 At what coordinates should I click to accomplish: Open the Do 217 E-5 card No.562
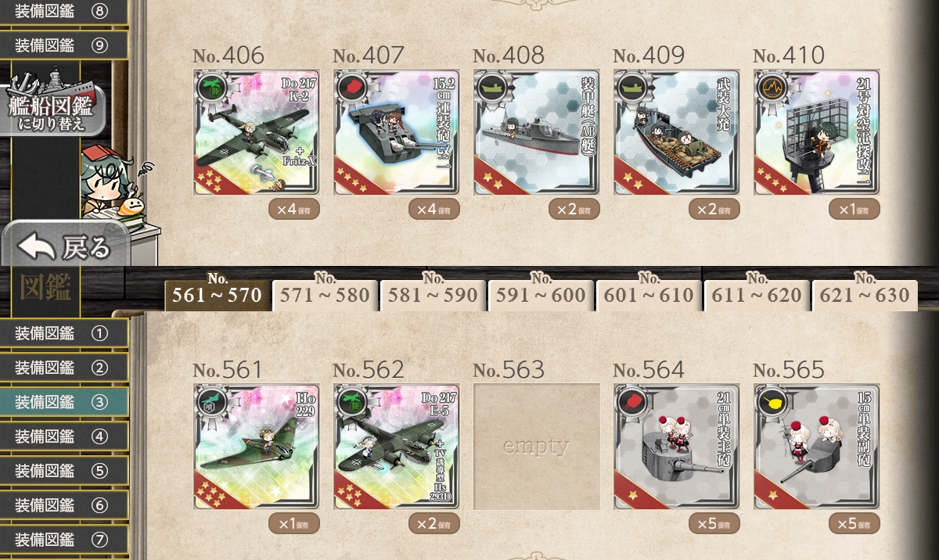tap(397, 447)
